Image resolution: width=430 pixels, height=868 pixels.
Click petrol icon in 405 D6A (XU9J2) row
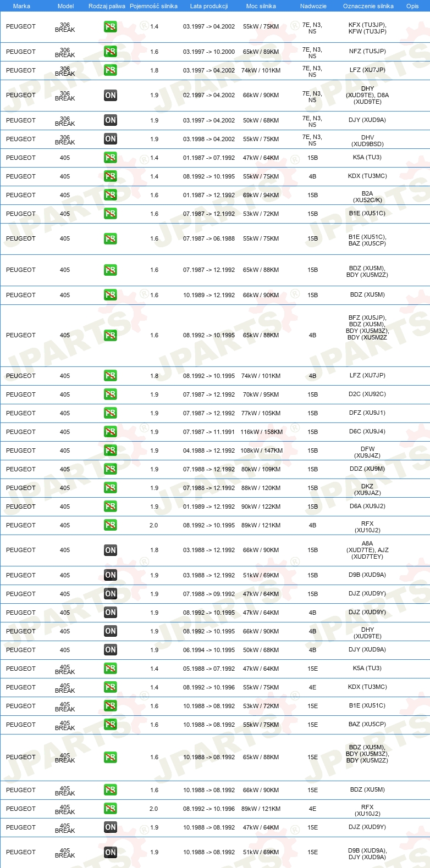111,507
